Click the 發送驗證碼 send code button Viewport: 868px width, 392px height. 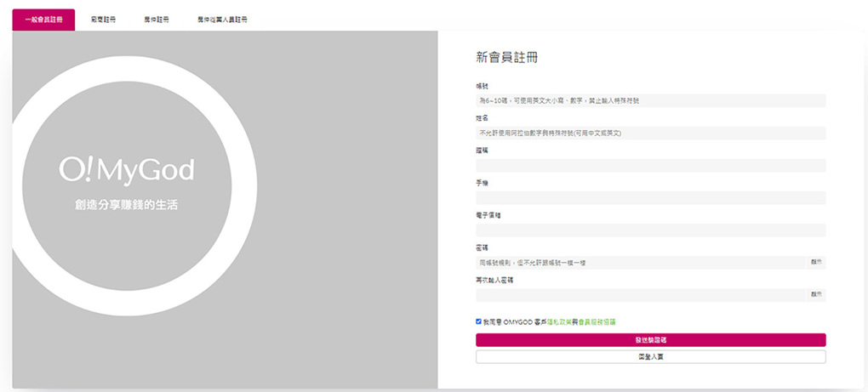pyautogui.click(x=650, y=340)
